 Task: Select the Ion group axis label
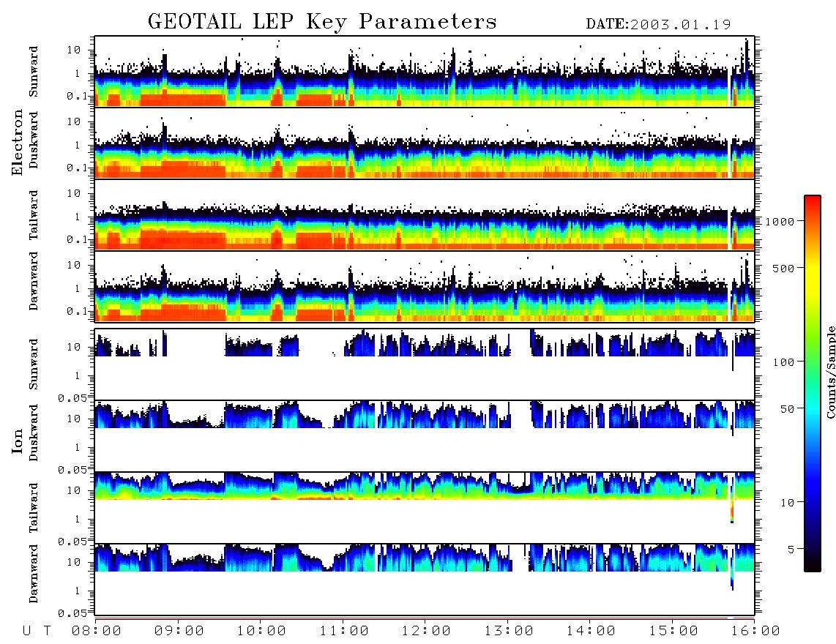18,441
